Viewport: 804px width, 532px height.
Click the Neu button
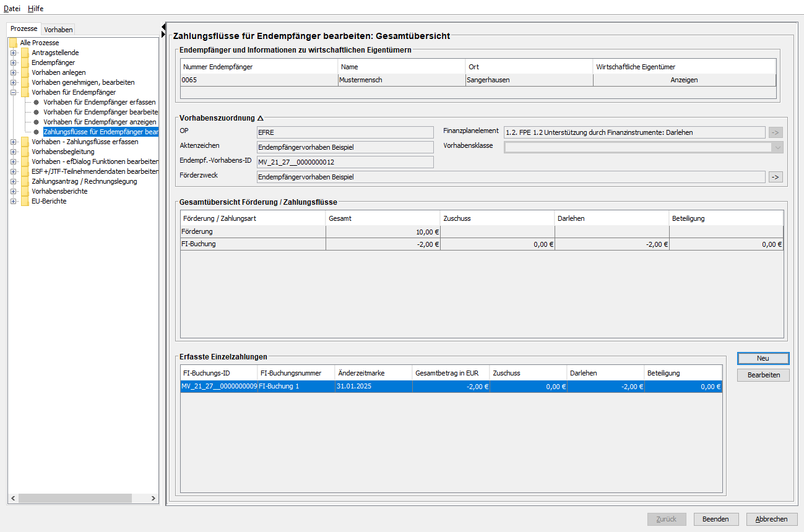[763, 359]
